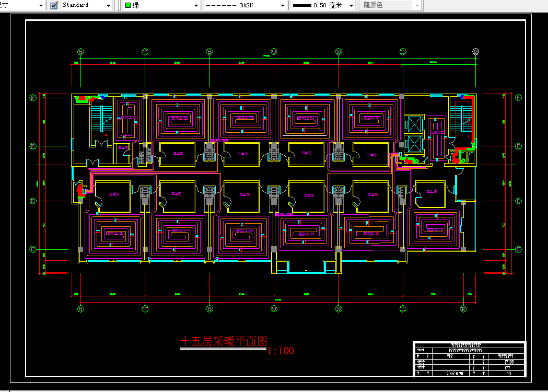Screen dimensions: 548x392
Task: Select the red title 十五层采暖平面图
Action: tap(224, 341)
